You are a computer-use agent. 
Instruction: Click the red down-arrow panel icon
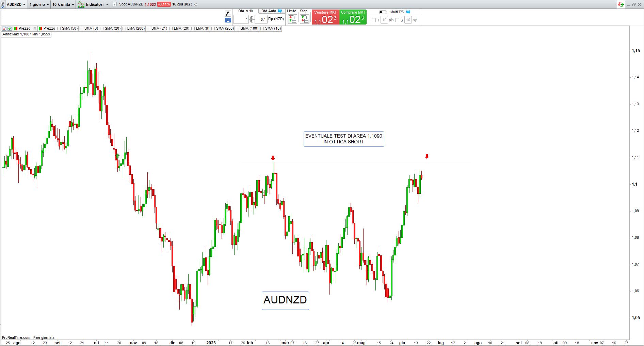point(4,29)
